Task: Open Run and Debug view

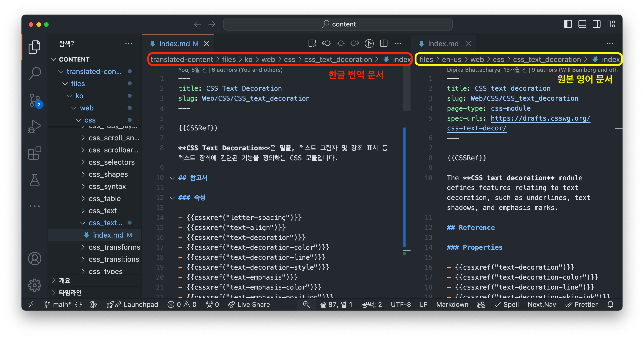Action: 34,127
